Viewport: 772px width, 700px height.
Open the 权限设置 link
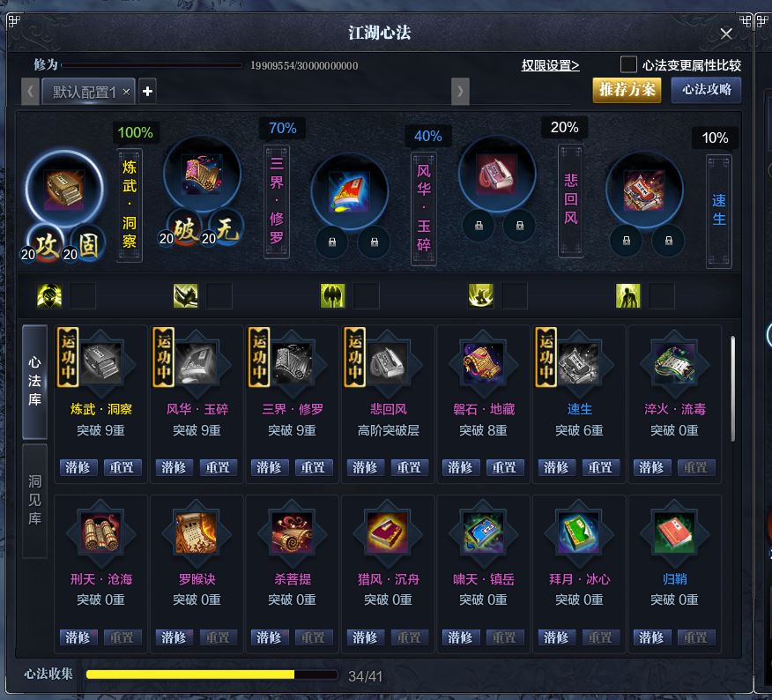[x=551, y=65]
